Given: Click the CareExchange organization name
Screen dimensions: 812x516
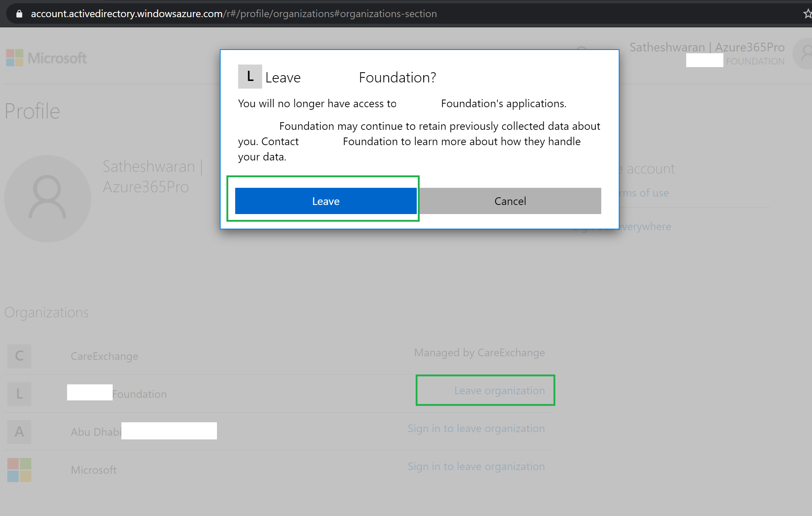Looking at the screenshot, I should 105,356.
